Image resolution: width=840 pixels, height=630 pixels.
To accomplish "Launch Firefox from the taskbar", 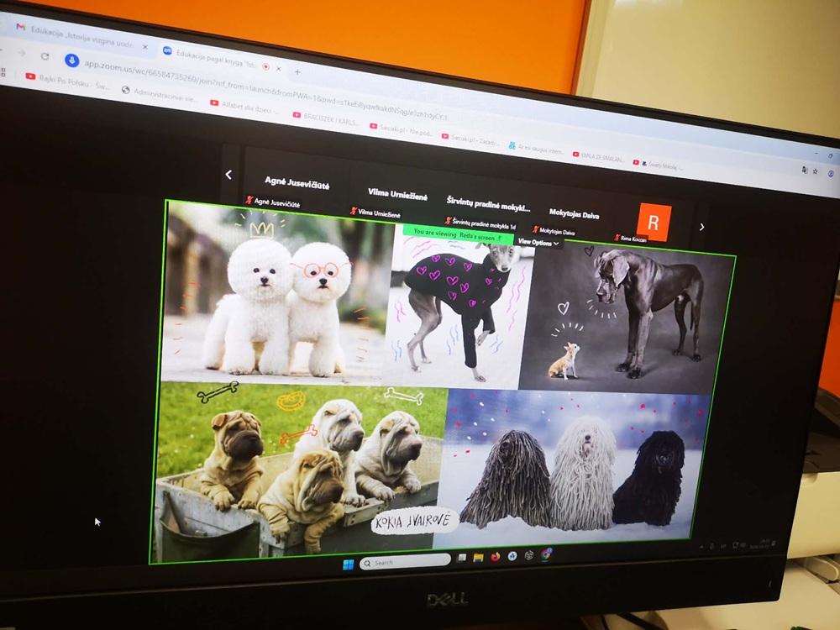I will pyautogui.click(x=495, y=556).
